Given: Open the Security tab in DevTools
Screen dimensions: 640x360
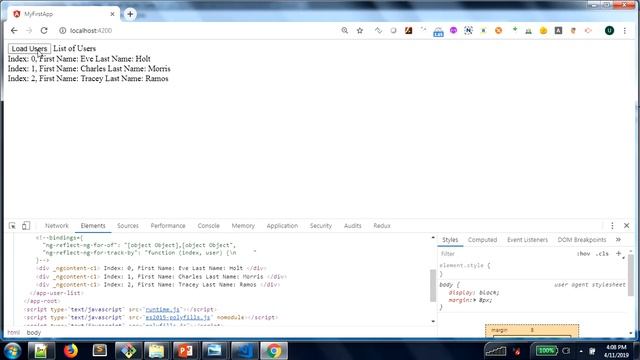Looking at the screenshot, I should 320,226.
